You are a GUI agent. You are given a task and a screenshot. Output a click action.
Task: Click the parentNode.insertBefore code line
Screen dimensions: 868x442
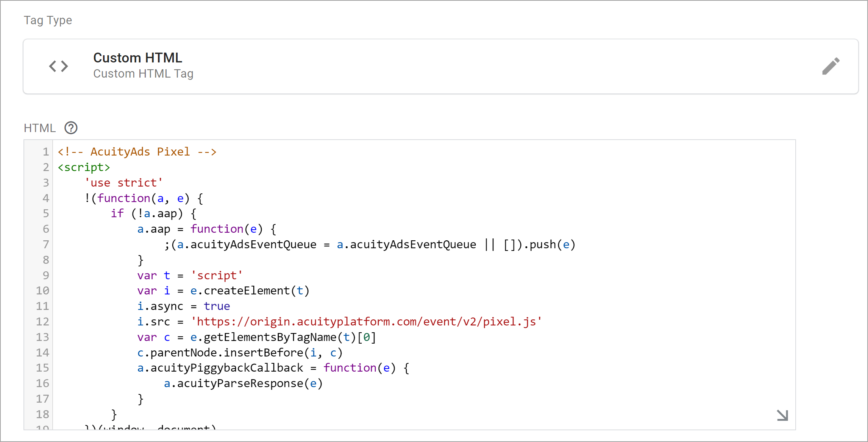pyautogui.click(x=240, y=353)
